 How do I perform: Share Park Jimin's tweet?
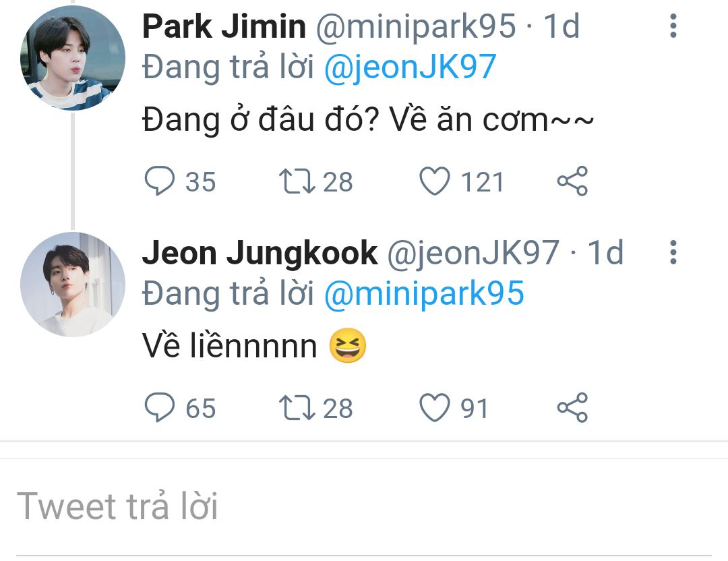[572, 181]
